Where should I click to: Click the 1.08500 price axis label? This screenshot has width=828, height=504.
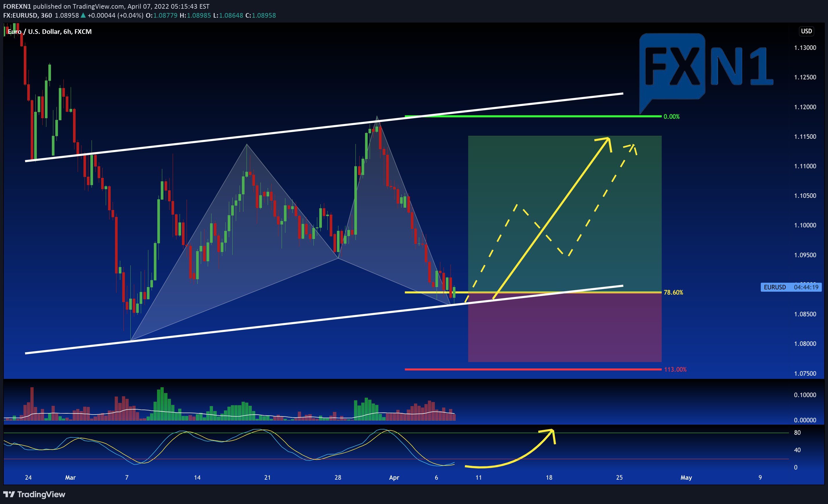(x=805, y=314)
